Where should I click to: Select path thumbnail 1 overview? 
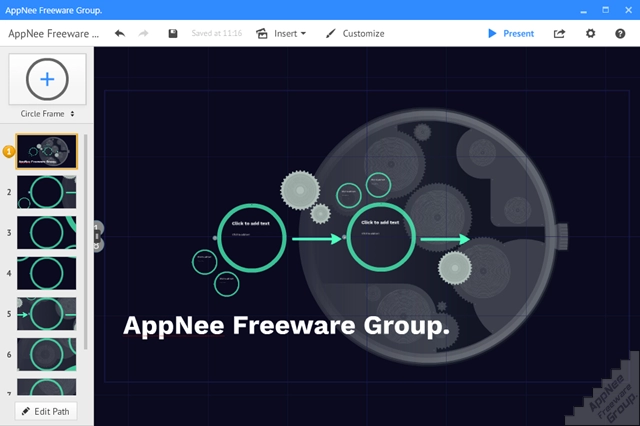pos(47,151)
